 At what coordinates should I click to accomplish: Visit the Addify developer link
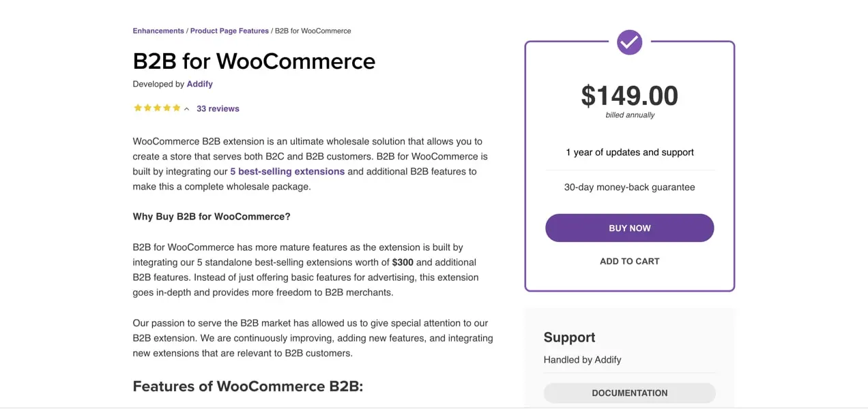pos(200,84)
